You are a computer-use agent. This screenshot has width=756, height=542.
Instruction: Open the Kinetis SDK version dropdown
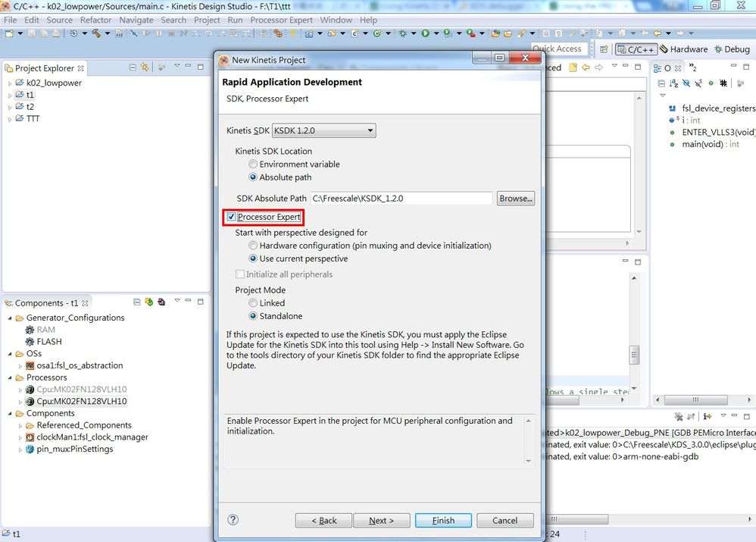tap(323, 130)
